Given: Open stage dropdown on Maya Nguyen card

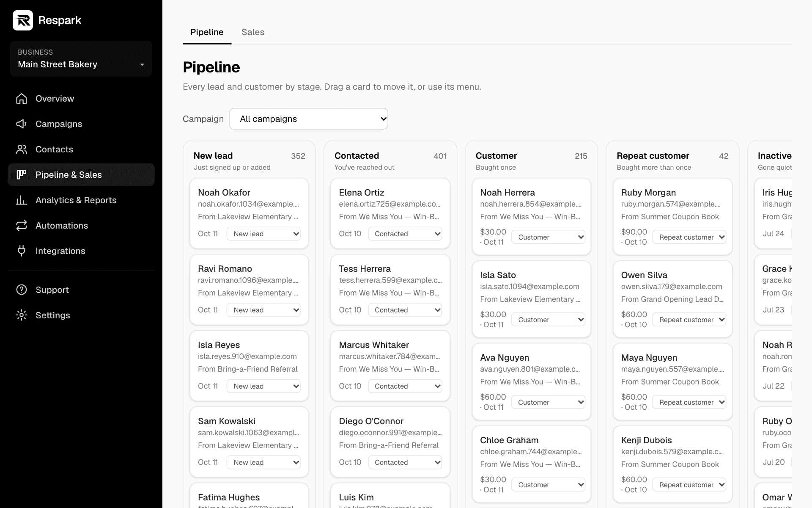Looking at the screenshot, I should tap(689, 402).
